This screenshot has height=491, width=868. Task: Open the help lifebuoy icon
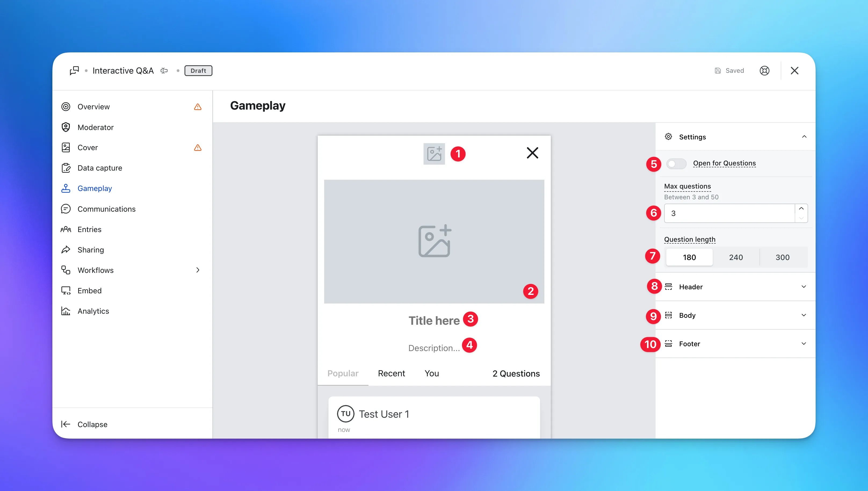pyautogui.click(x=765, y=71)
